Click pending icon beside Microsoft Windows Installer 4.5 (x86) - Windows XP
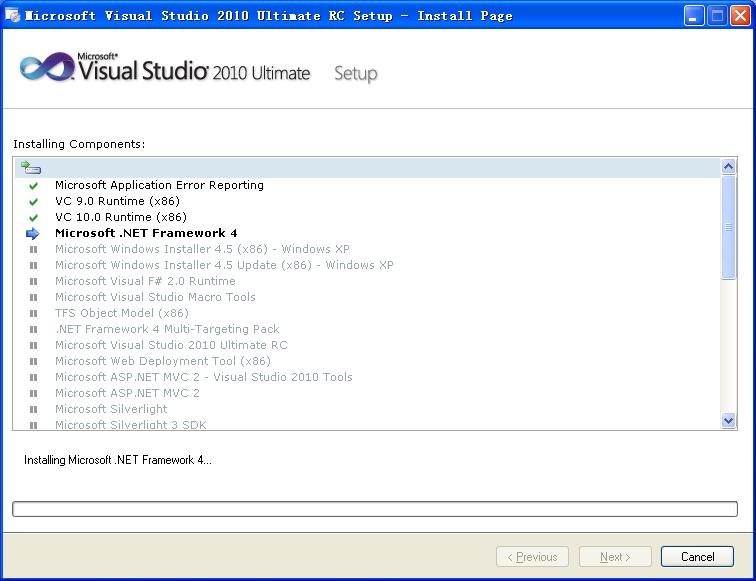The width and height of the screenshot is (756, 581). [33, 249]
